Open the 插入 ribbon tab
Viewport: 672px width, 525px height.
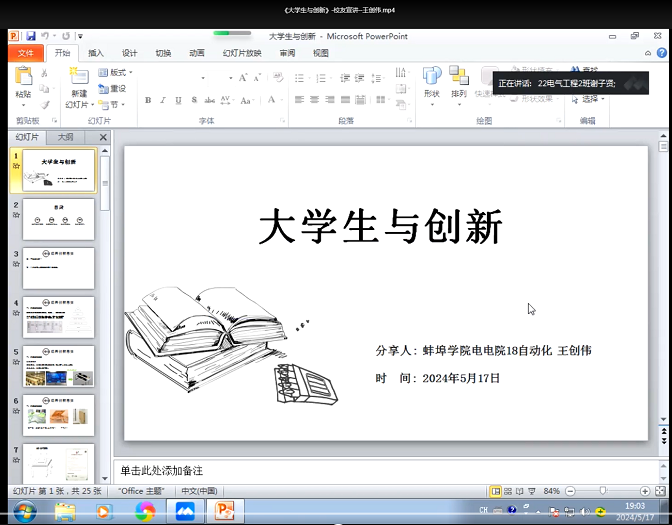96,53
